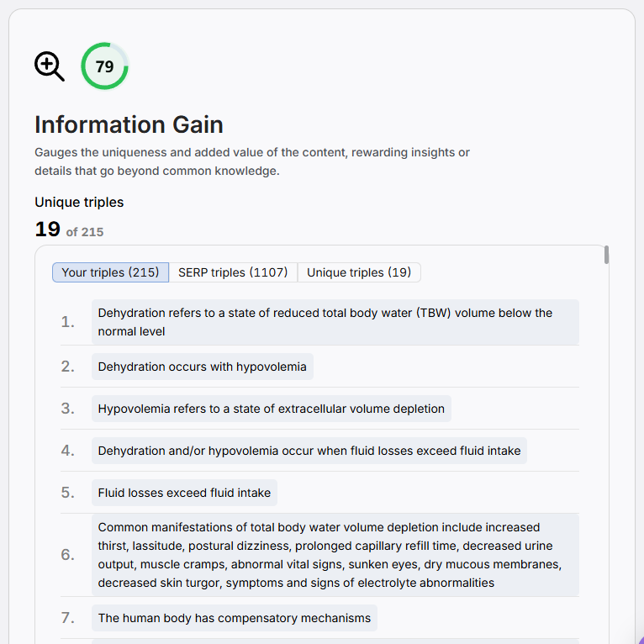Viewport: 644px width, 644px height.
Task: Click the Information Gain heading
Action: pos(129,124)
